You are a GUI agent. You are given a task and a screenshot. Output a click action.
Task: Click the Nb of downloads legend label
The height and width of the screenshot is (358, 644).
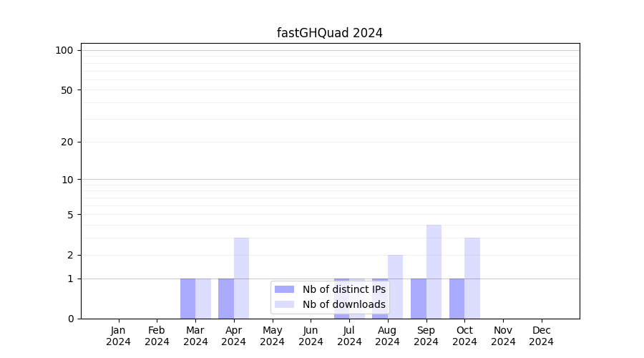[x=344, y=304]
